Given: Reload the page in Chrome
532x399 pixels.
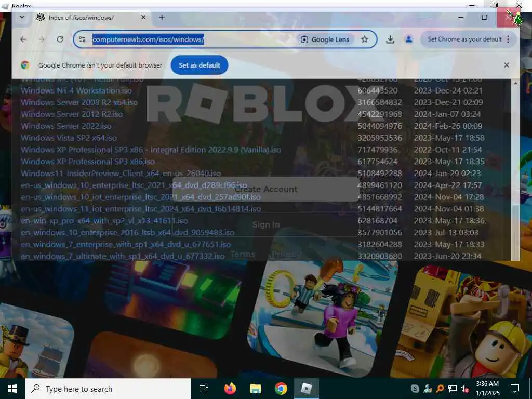Looking at the screenshot, I should (60, 39).
